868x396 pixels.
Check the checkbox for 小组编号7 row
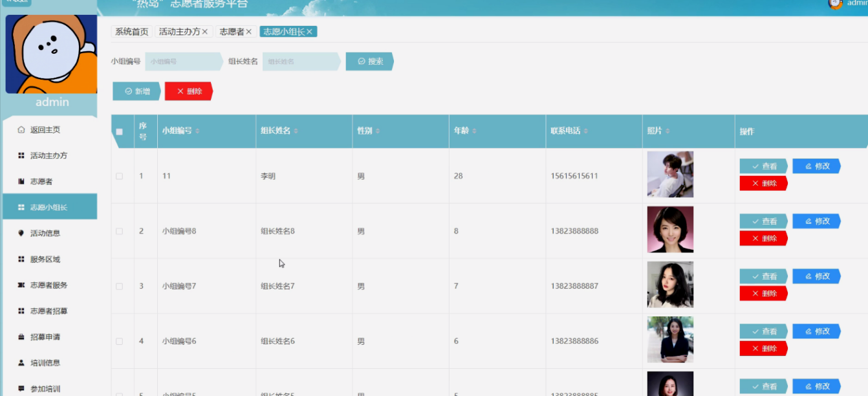(x=119, y=286)
